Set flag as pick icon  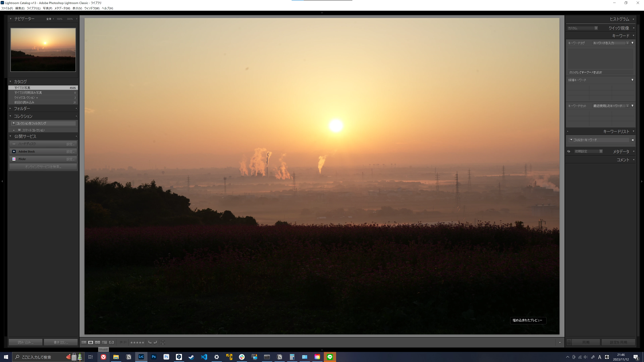coord(121,342)
